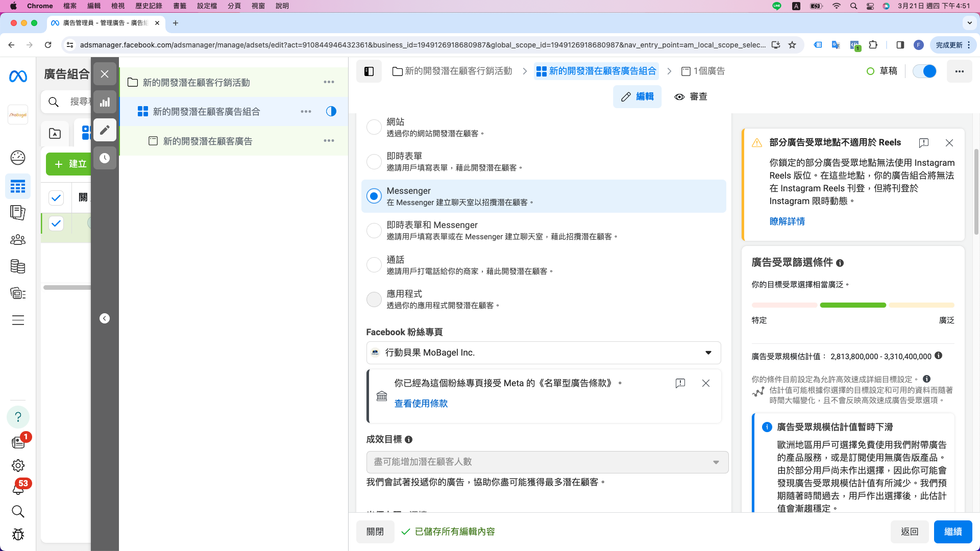Open 成效目標 performance goal dropdown
The image size is (980, 551).
547,462
